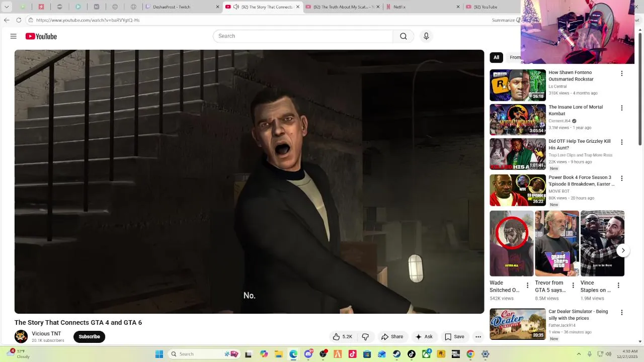The image size is (644, 362).
Task: Open the YouTube hamburger guide menu
Action: tap(14, 36)
